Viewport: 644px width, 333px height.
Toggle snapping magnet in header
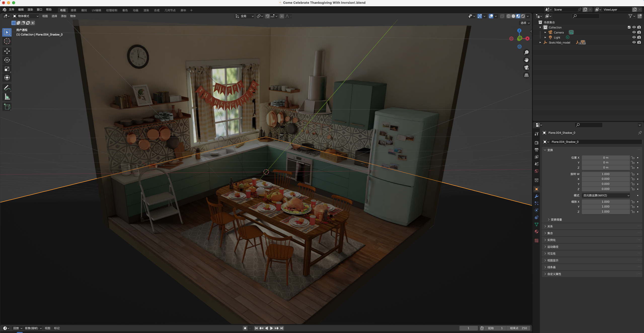click(x=268, y=16)
